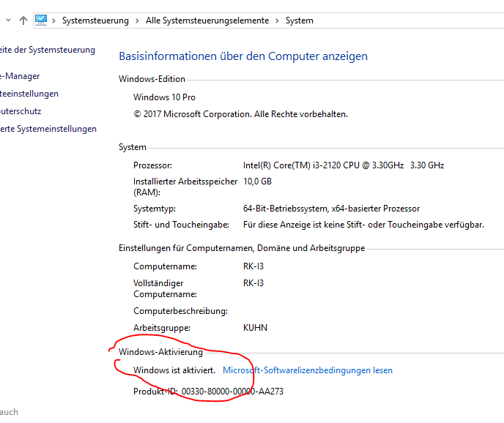Click the computer icon in address bar
The height and width of the screenshot is (423, 504).
point(41,20)
